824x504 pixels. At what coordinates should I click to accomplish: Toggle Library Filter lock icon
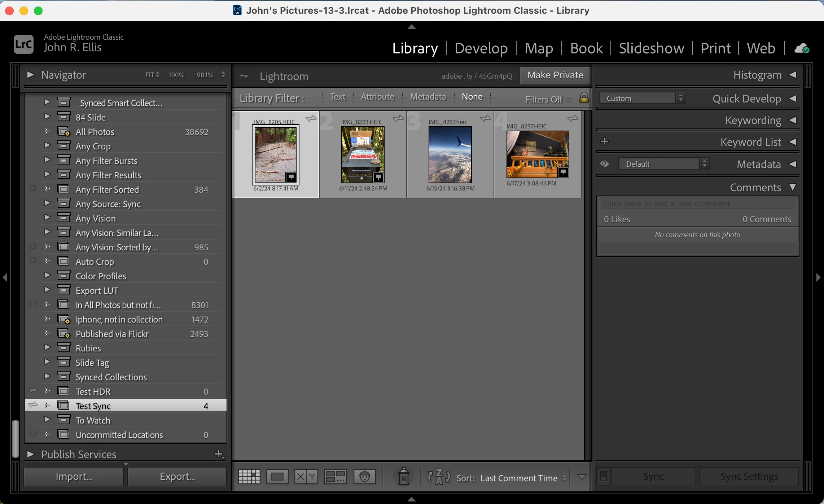pyautogui.click(x=584, y=98)
